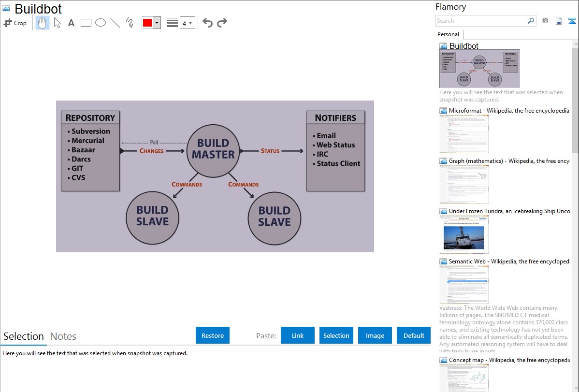Click the Buildbot snapshot title in the sidebar
Image resolution: width=579 pixels, height=392 pixels.
(x=464, y=46)
